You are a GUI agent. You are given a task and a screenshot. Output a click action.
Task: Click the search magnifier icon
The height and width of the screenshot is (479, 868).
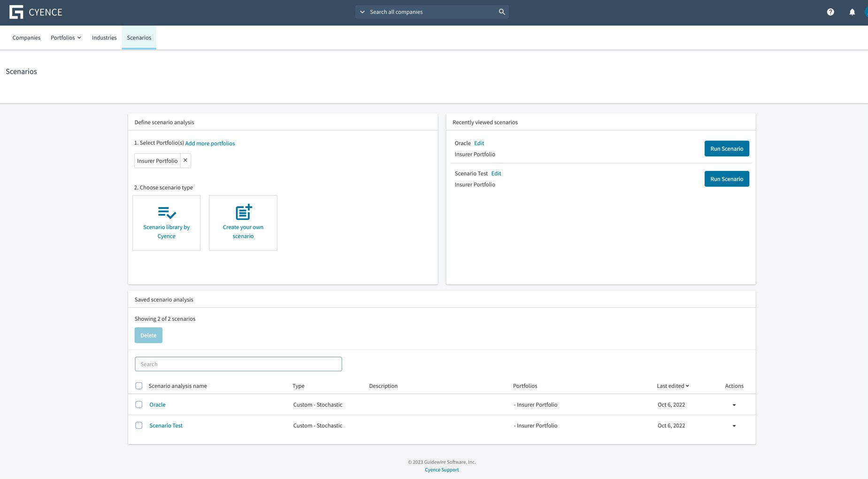click(501, 11)
